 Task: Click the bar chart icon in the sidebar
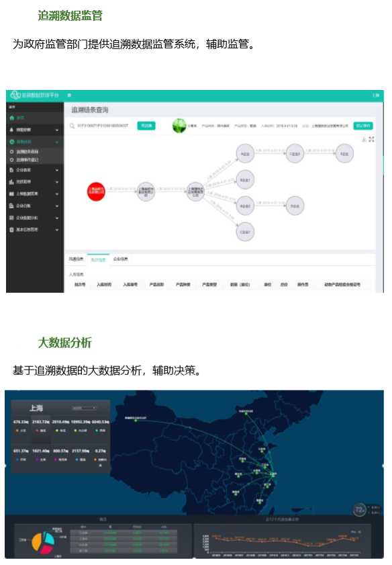[11, 182]
